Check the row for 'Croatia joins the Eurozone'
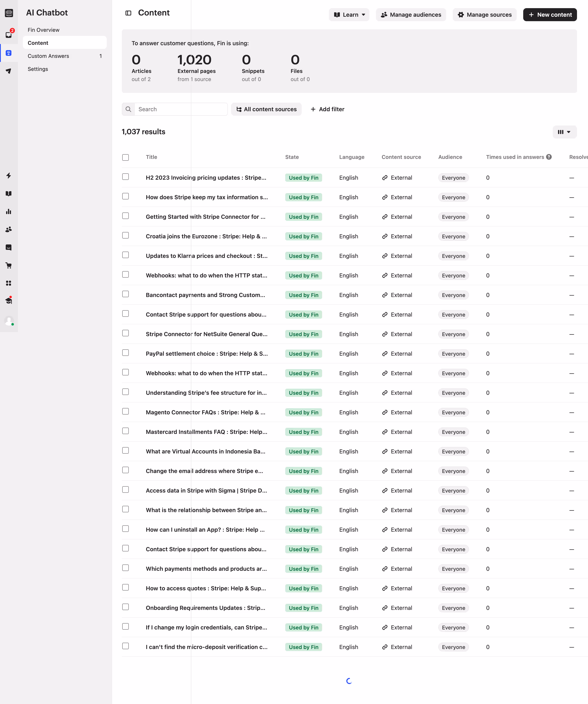Image resolution: width=588 pixels, height=704 pixels. tap(125, 235)
